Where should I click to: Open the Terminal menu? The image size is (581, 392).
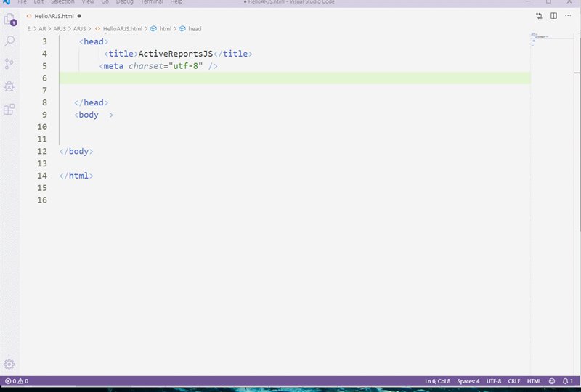tap(151, 2)
